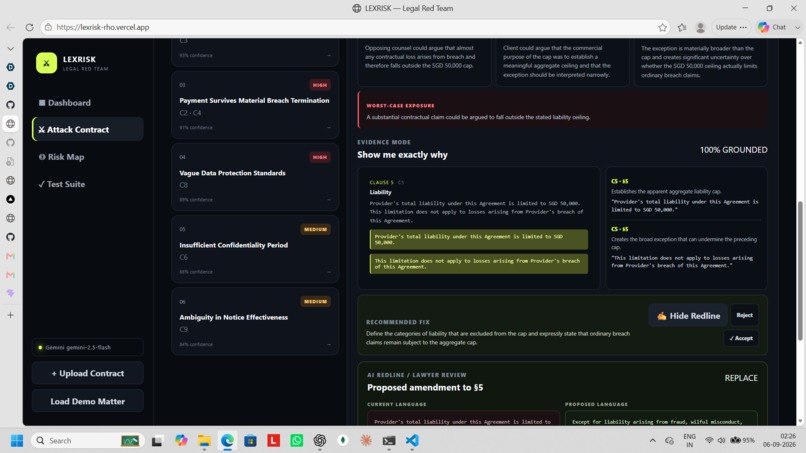806x453 pixels.
Task: Click the LEXRISK logo icon
Action: (46, 63)
